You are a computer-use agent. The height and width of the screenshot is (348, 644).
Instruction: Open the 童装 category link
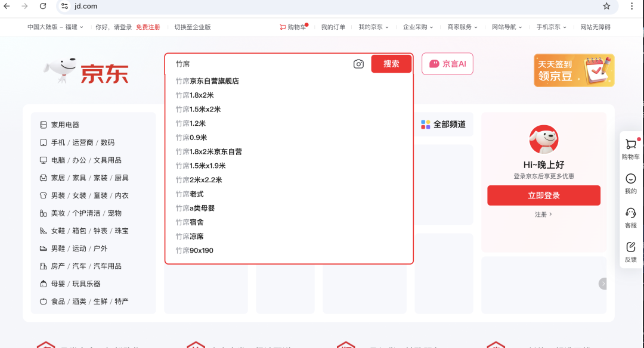click(x=100, y=195)
